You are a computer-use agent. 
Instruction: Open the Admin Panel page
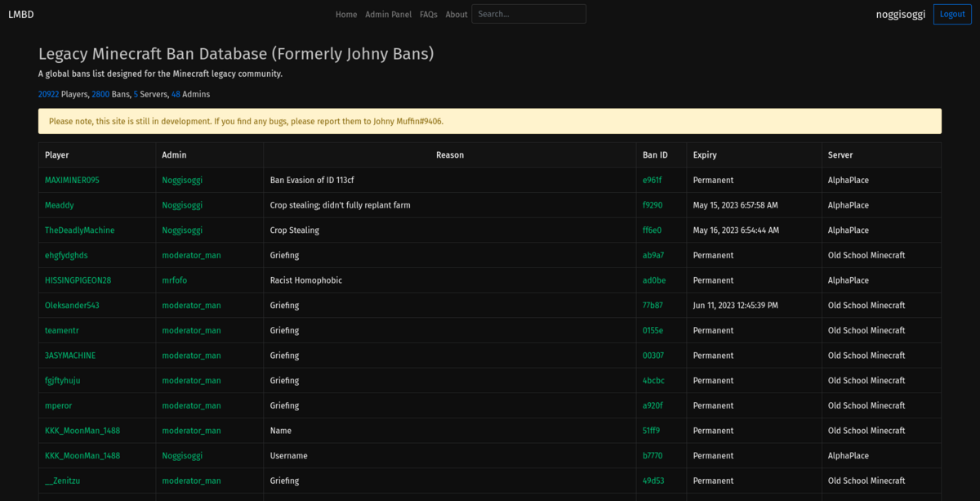pos(388,14)
